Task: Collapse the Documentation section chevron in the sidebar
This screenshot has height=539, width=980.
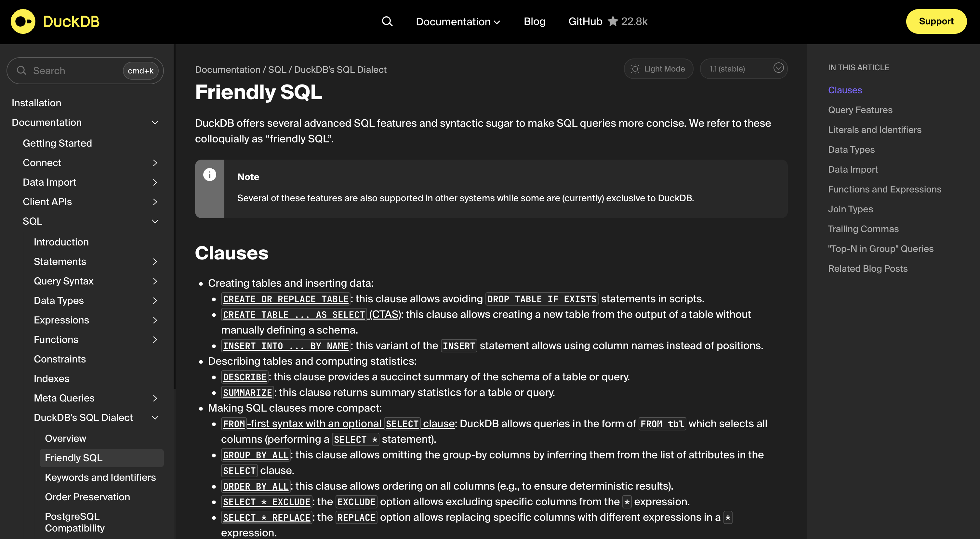Action: tap(155, 123)
